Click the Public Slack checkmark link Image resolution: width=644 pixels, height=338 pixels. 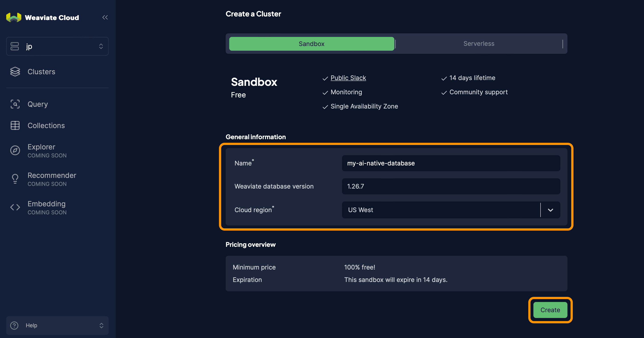click(x=348, y=77)
